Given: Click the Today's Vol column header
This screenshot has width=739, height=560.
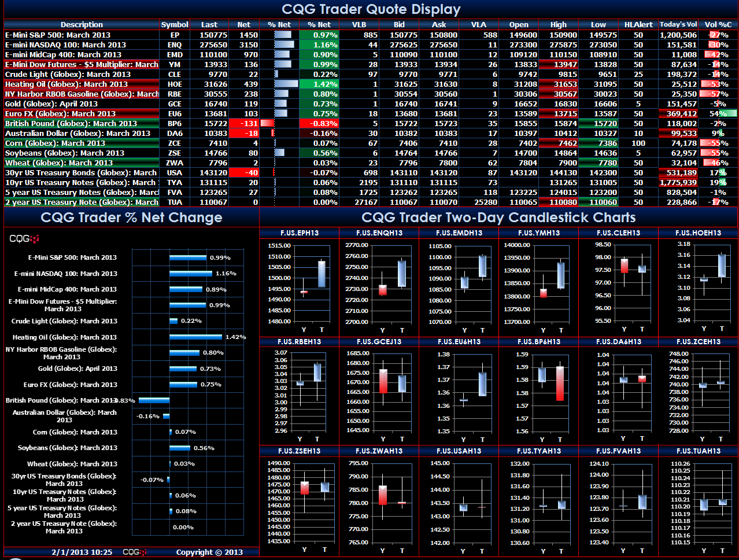Looking at the screenshot, I should (678, 24).
